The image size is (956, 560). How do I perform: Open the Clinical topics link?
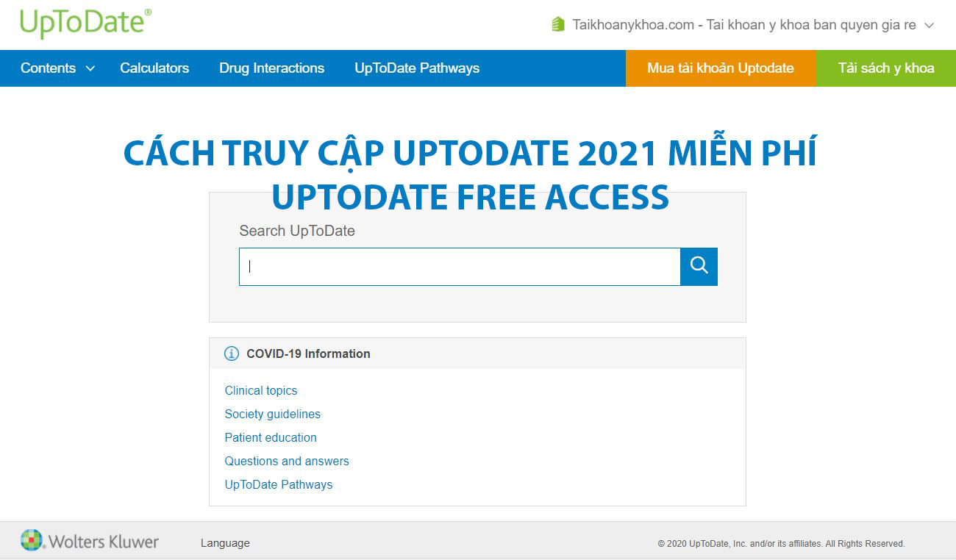pyautogui.click(x=261, y=390)
